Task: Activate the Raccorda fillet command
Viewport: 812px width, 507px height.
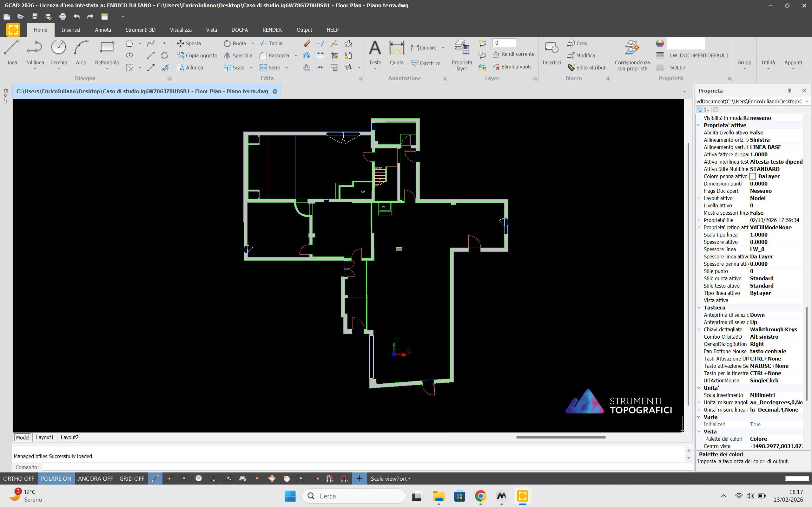Action: click(274, 55)
